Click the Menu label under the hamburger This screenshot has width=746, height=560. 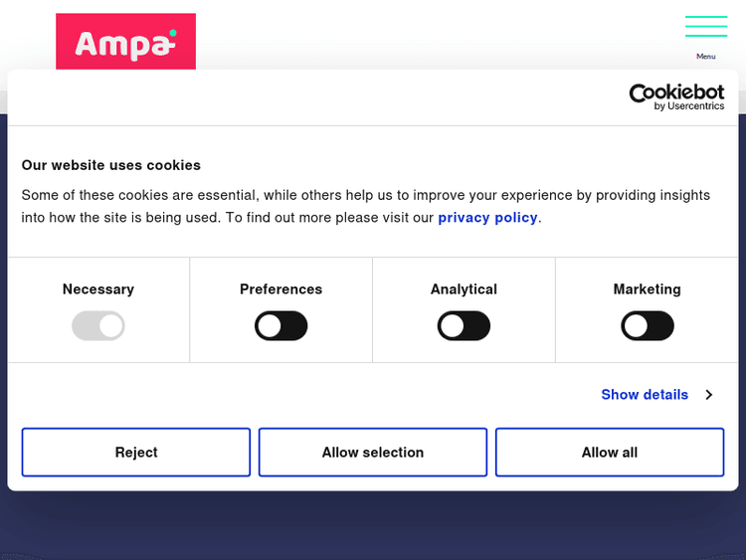click(x=705, y=57)
